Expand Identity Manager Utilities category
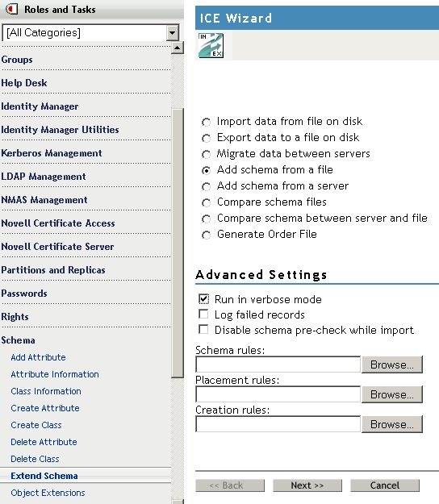Viewport: 439px width, 504px height. [61, 130]
